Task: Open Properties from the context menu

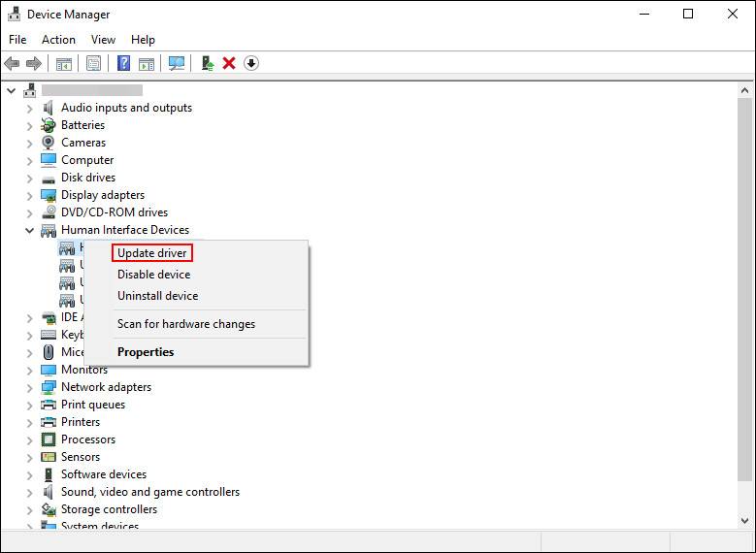Action: [x=146, y=352]
